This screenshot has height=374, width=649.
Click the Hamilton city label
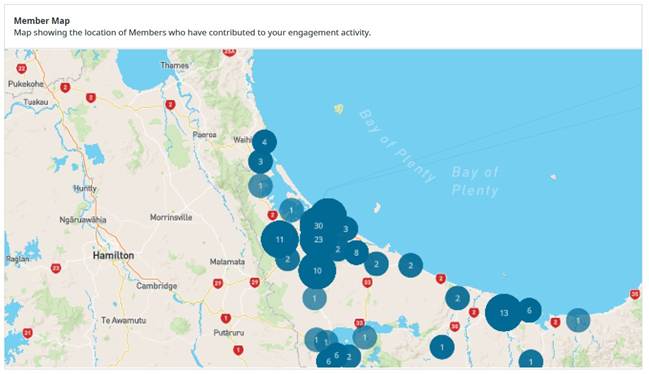click(x=113, y=255)
